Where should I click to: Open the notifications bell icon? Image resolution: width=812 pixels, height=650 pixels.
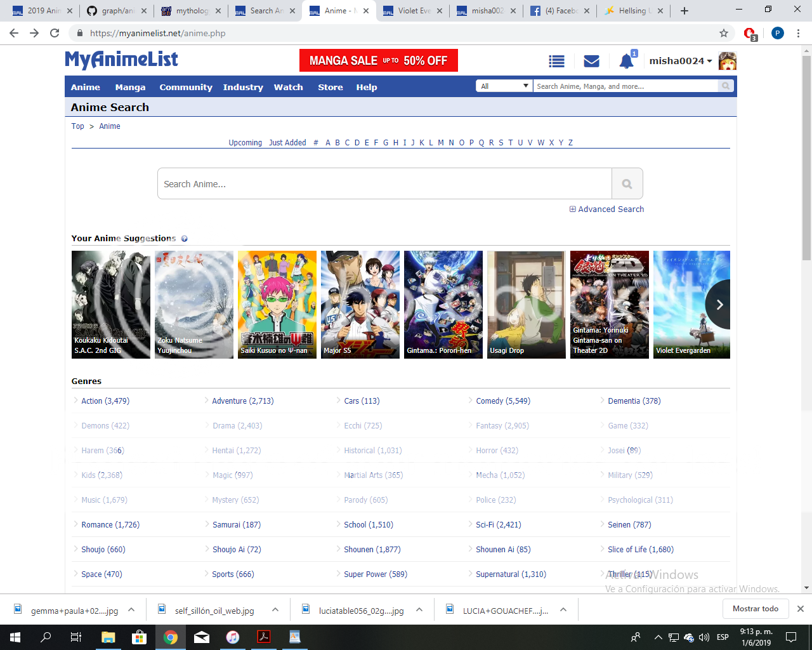coord(626,61)
